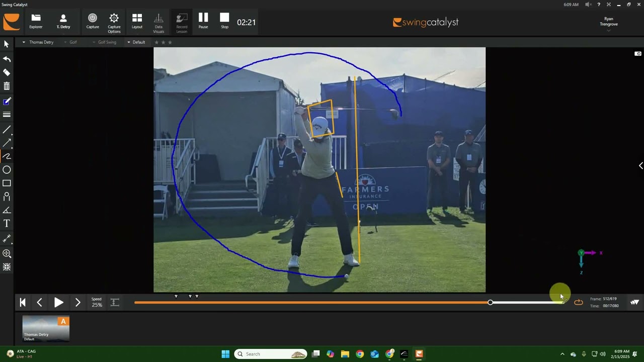
Task: Open Data Visuals panel
Action: [x=158, y=23]
